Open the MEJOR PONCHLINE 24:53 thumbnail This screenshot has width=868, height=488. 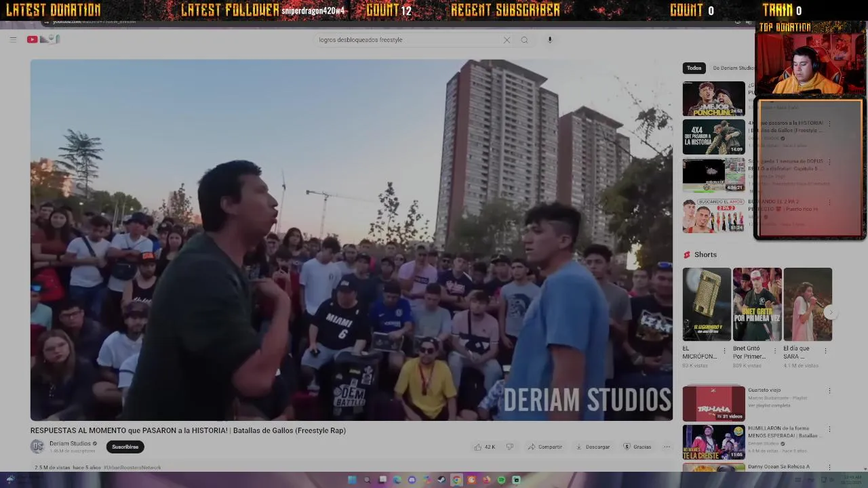click(x=713, y=99)
